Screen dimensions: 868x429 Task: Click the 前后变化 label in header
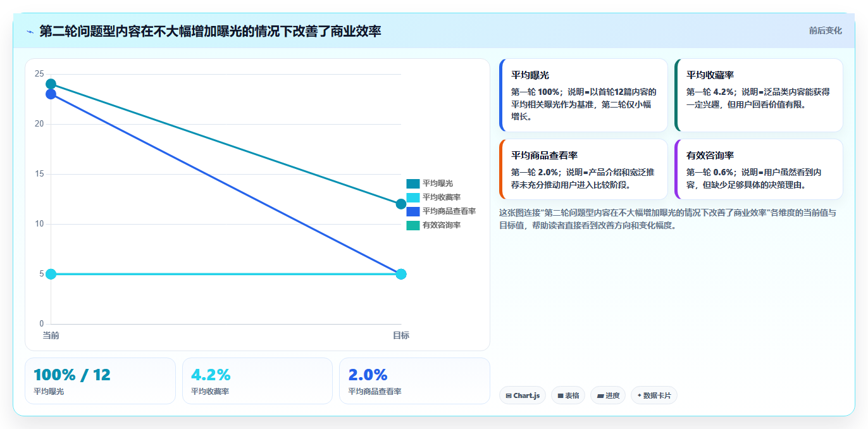[825, 30]
